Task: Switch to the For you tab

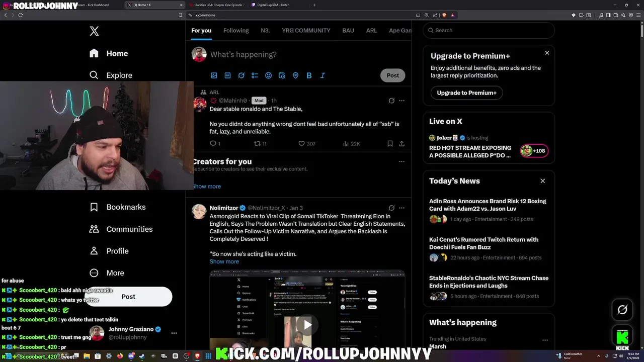Action: point(201,31)
